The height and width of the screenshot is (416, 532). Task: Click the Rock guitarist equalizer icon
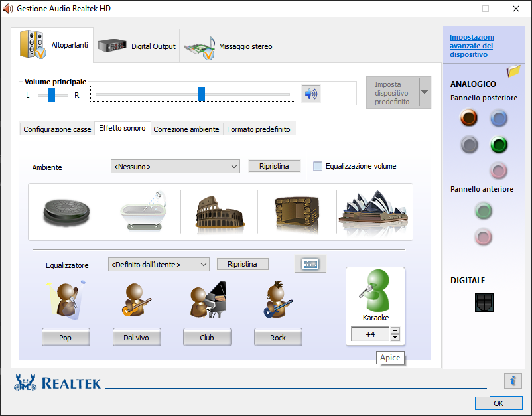coord(278,299)
